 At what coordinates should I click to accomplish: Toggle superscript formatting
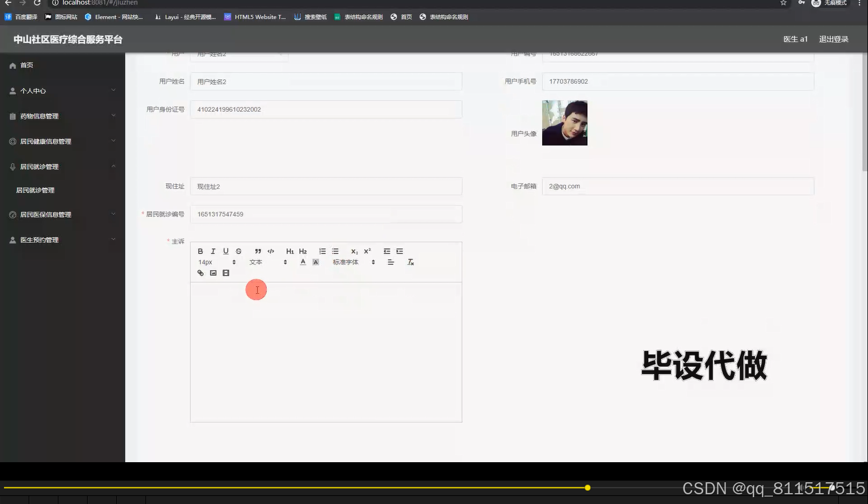pyautogui.click(x=367, y=251)
